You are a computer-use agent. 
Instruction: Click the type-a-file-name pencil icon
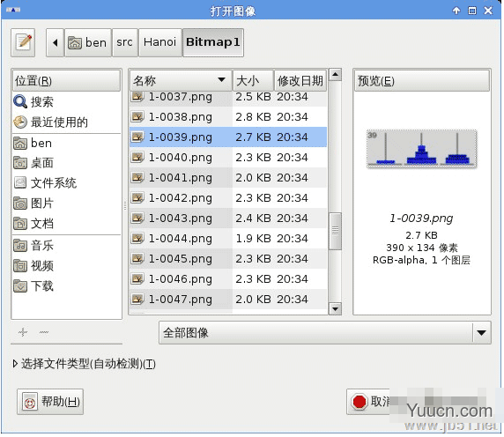(23, 43)
